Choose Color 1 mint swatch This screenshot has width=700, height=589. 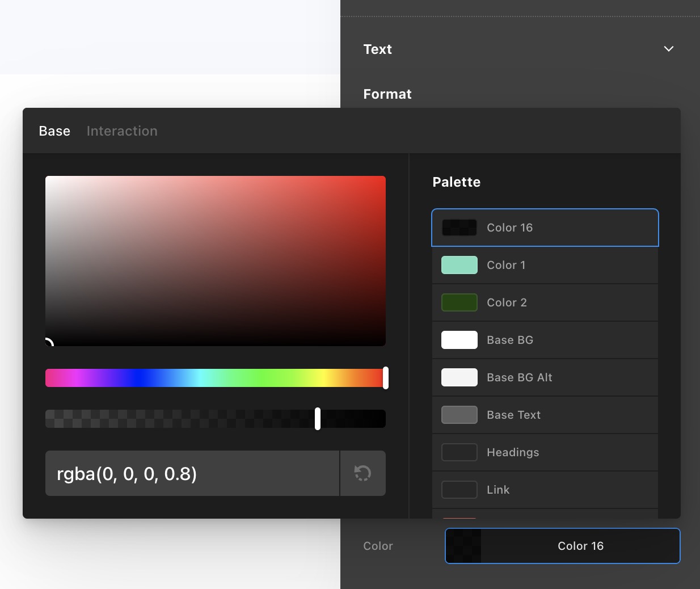coord(459,265)
